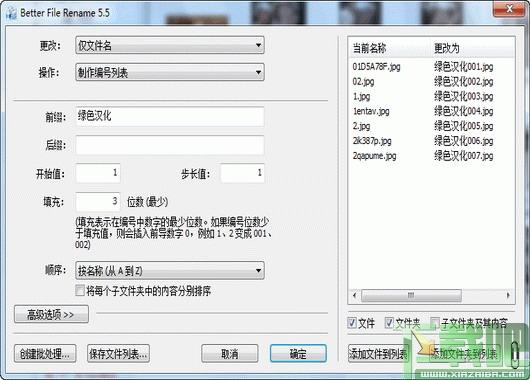Click the empty 后缀 input field
530x380 pixels.
pos(170,145)
